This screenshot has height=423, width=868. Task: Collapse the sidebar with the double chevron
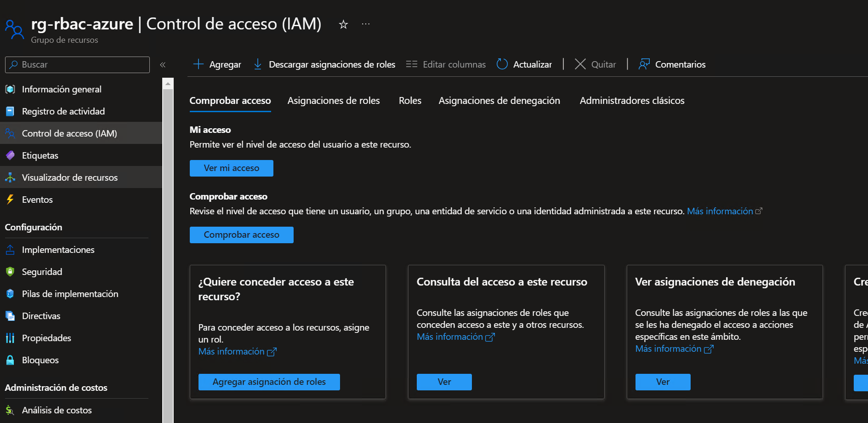tap(163, 64)
